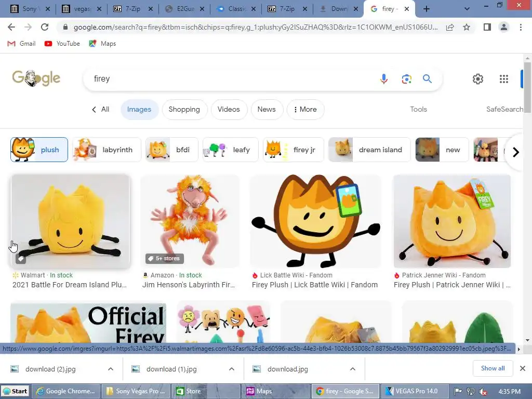Switch to VEGAS Pro 14.0 in taskbar
Viewport: 532px width, 399px height.
[415, 391]
